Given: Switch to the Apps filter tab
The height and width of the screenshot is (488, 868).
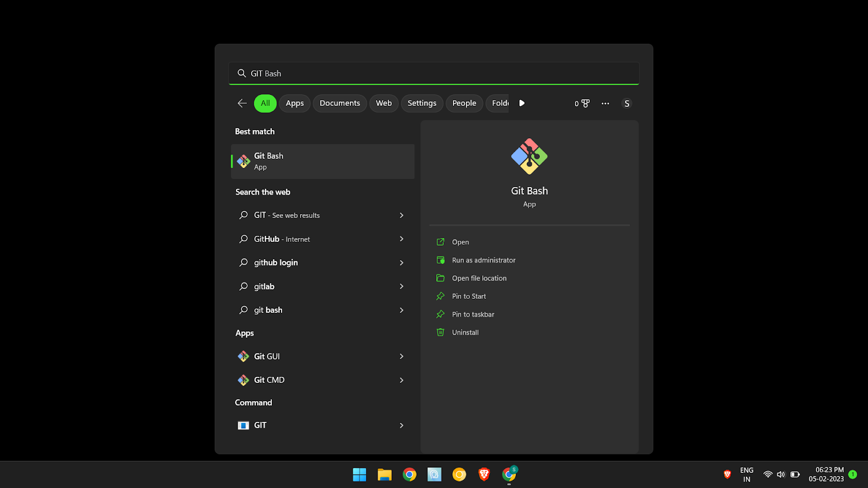Looking at the screenshot, I should (x=295, y=103).
